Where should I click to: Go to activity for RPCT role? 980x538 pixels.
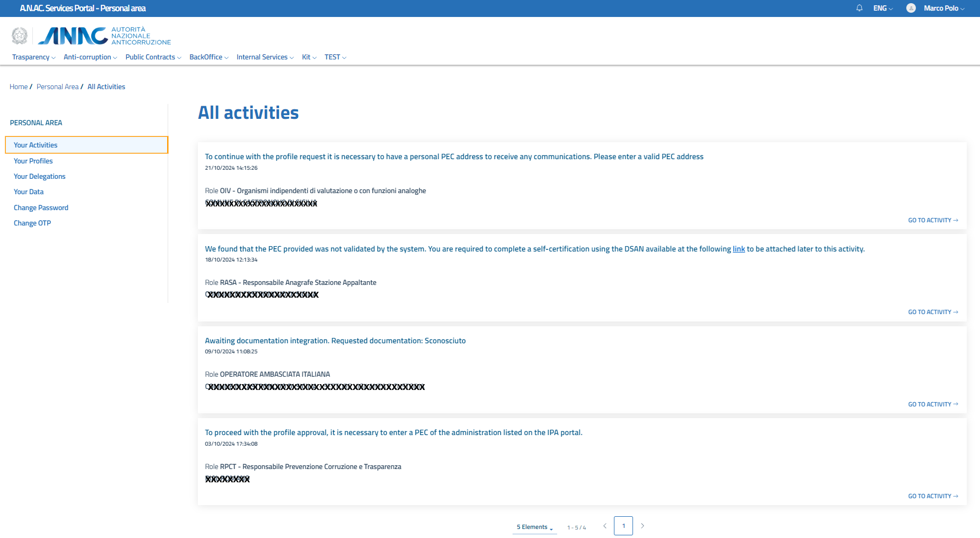(x=932, y=496)
